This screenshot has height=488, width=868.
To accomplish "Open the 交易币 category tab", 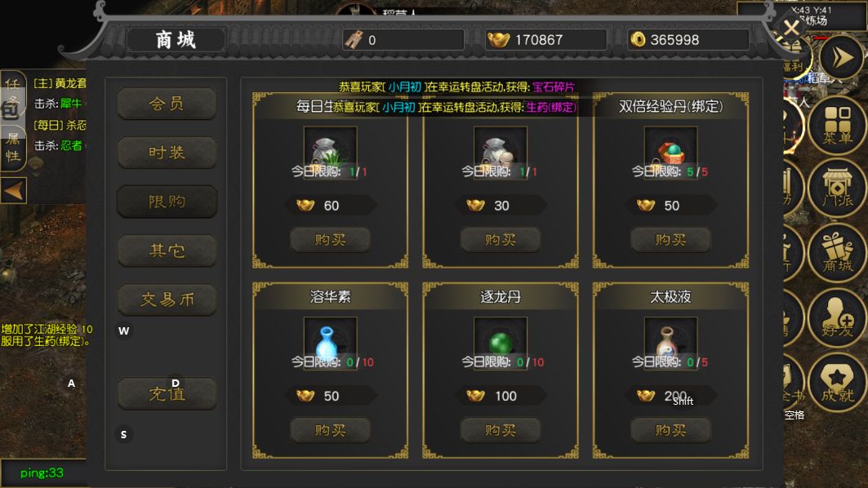I will (x=167, y=299).
